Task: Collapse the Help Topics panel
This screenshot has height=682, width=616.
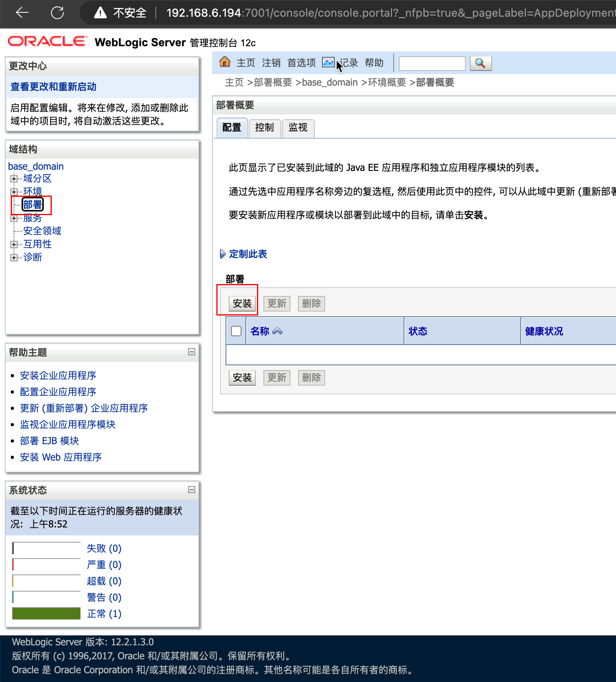Action: point(192,352)
